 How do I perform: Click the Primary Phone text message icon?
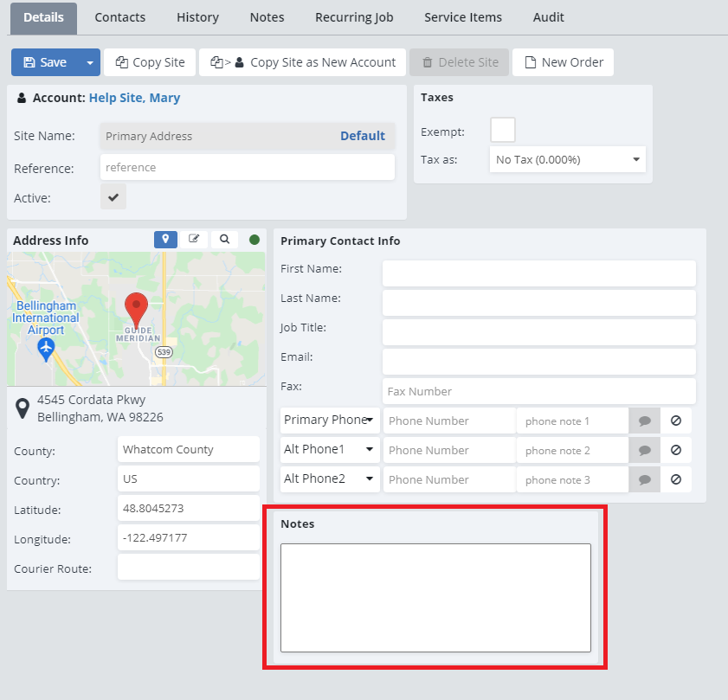(x=644, y=421)
